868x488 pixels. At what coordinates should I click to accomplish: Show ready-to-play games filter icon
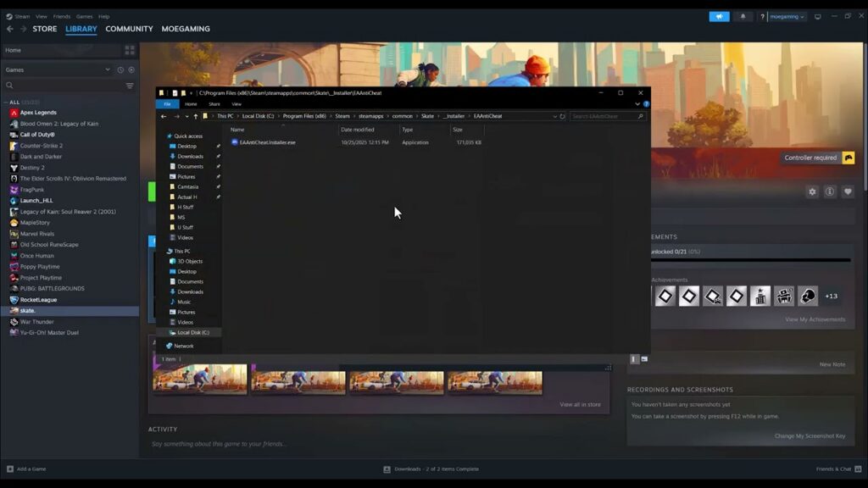coord(131,69)
